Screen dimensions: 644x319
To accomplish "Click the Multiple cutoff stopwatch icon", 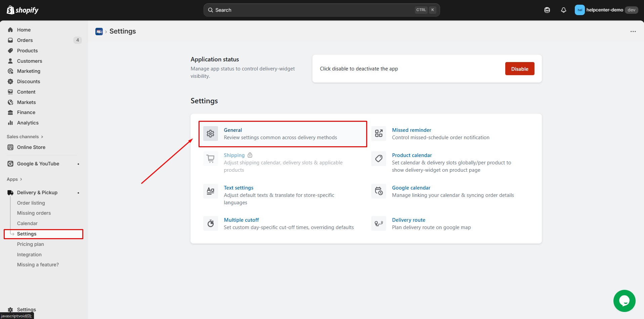I will pyautogui.click(x=211, y=223).
